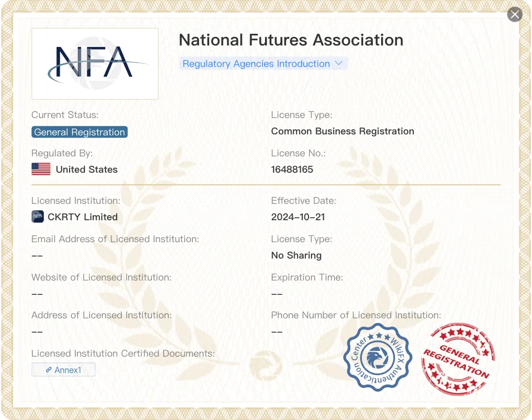
Task: Select the effective date 2024-10-21
Action: click(x=298, y=217)
